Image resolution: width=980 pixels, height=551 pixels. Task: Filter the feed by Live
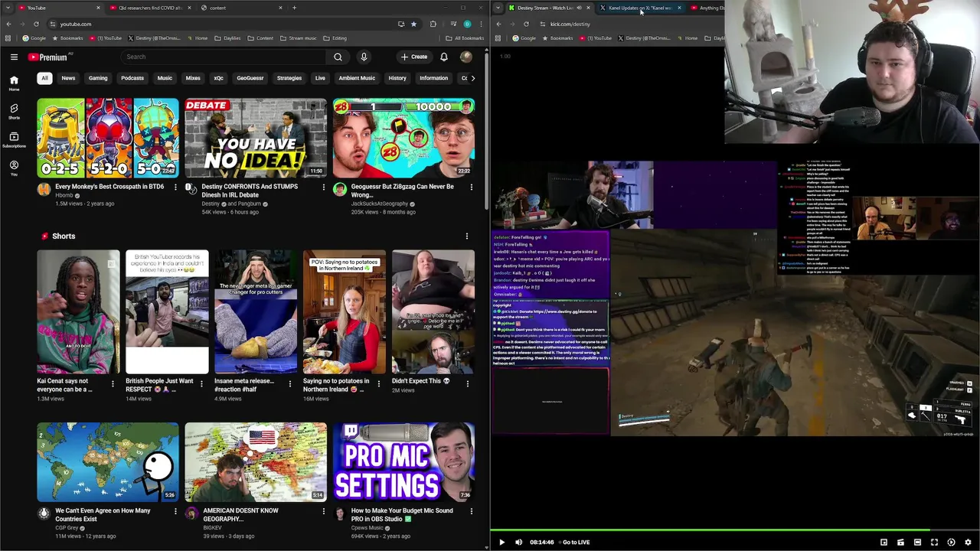click(320, 78)
